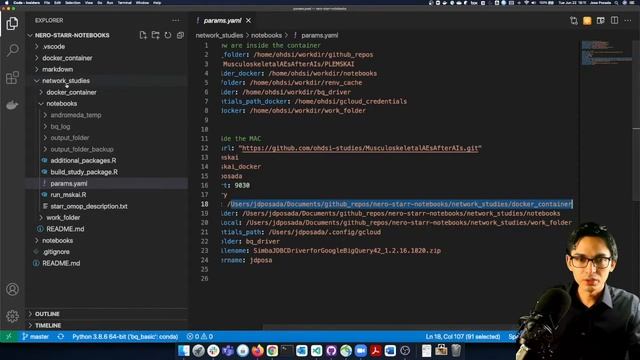Open README.md inside network_studies

65,229
